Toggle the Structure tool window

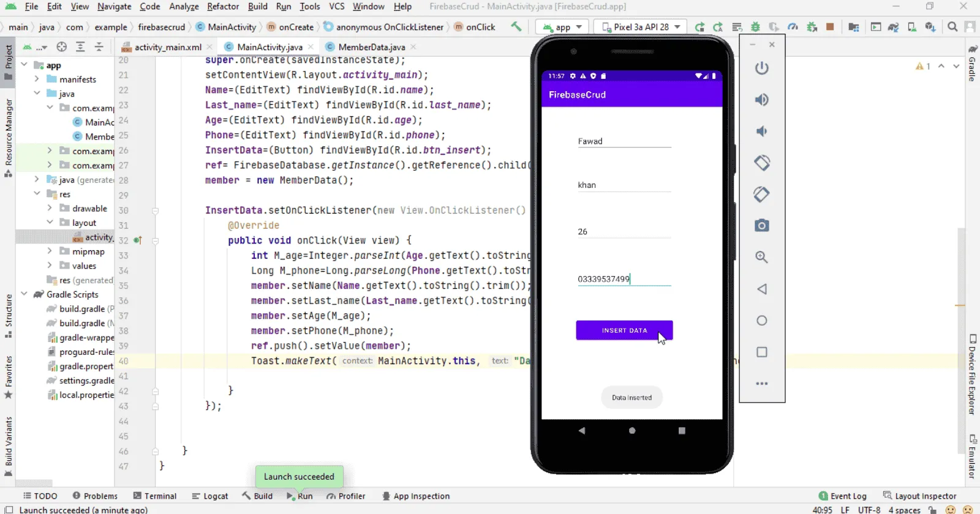(x=8, y=316)
